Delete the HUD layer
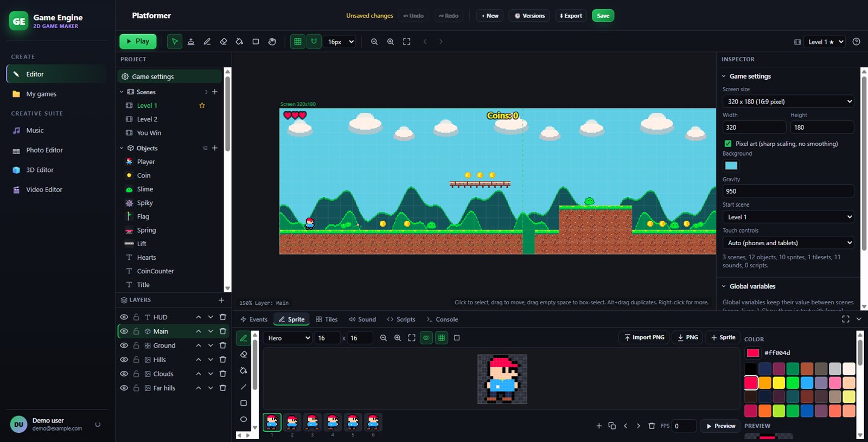 (x=222, y=317)
